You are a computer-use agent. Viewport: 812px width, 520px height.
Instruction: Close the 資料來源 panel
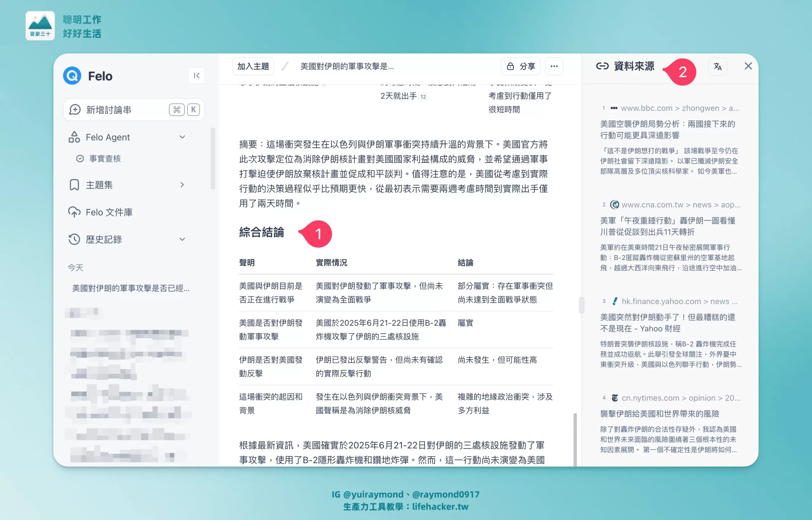pyautogui.click(x=748, y=66)
